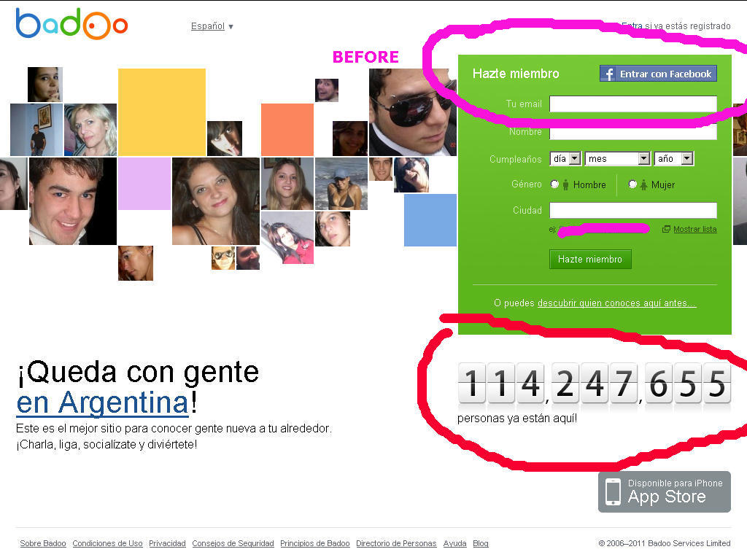Open the App Store iPhone badge

coord(664,491)
